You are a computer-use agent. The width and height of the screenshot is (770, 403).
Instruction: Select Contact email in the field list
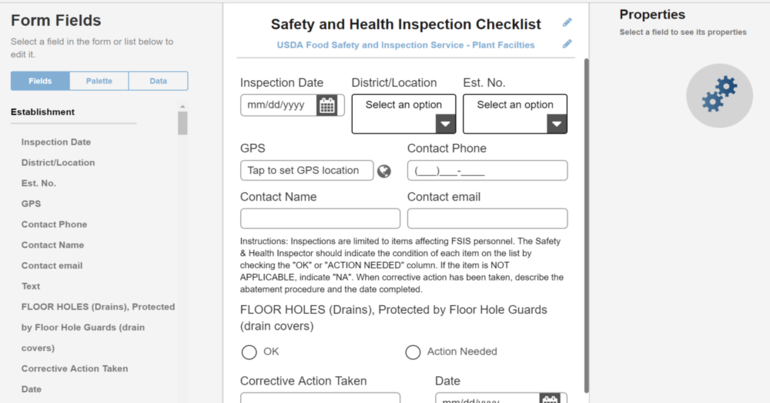pyautogui.click(x=52, y=266)
